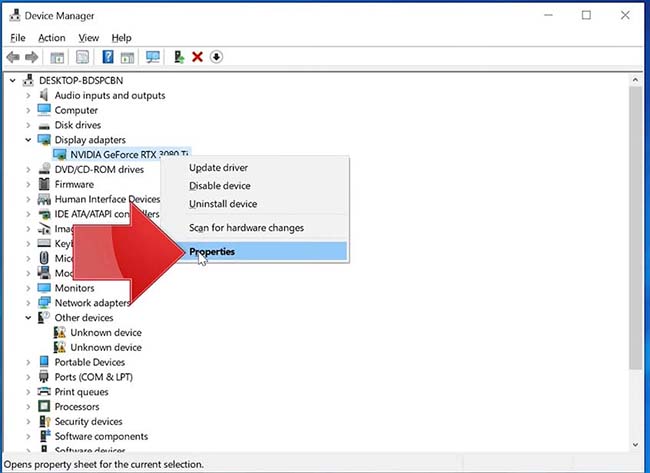Viewport: 650px width, 473px height.
Task: Select the DVD/CD-ROM drives label
Action: [x=99, y=169]
